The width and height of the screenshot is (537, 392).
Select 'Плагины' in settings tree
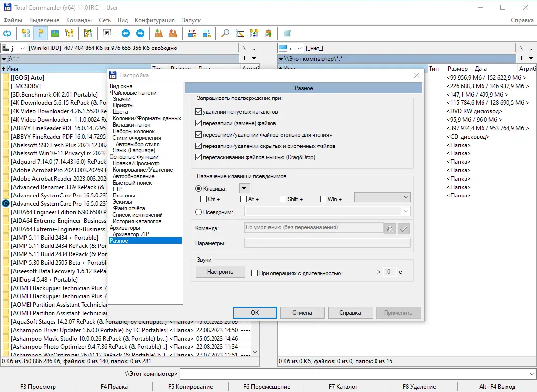point(124,196)
